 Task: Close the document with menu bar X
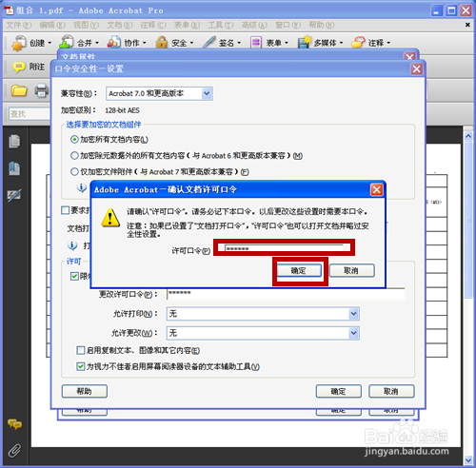click(467, 25)
